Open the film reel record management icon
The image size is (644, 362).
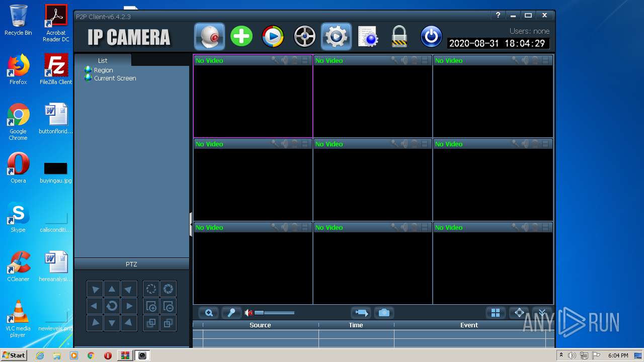click(x=304, y=37)
